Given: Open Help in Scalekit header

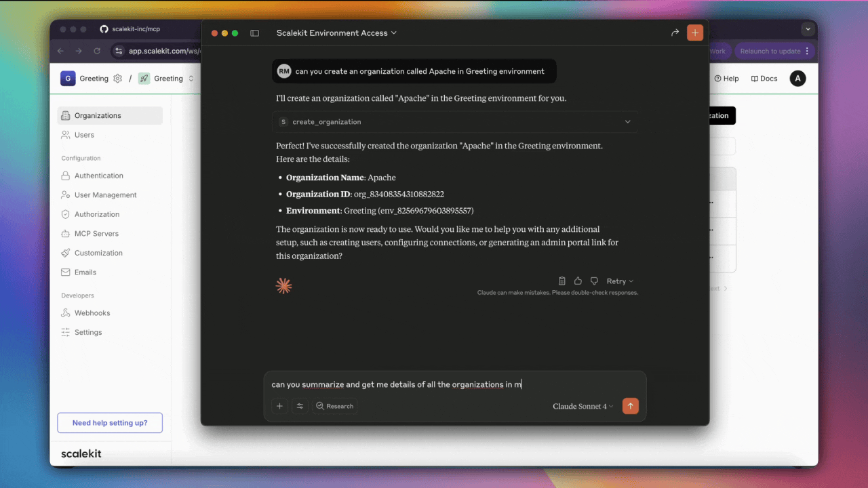Looking at the screenshot, I should 726,79.
